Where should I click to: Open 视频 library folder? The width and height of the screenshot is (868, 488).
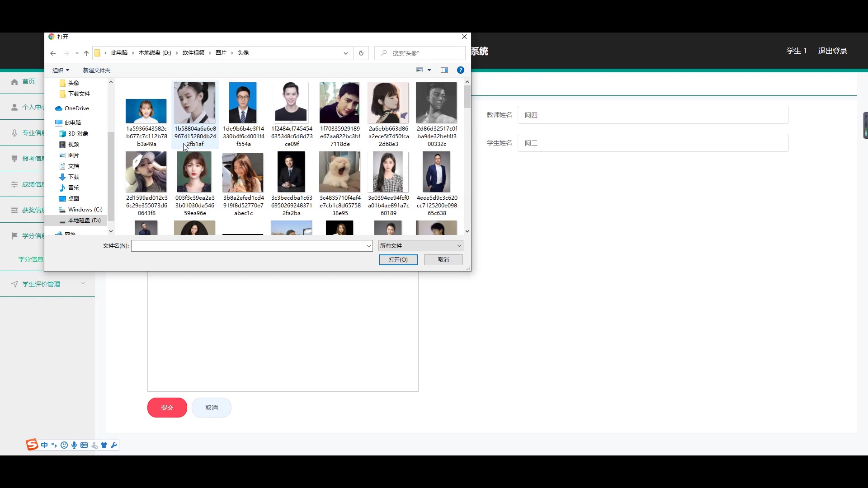click(x=69, y=145)
